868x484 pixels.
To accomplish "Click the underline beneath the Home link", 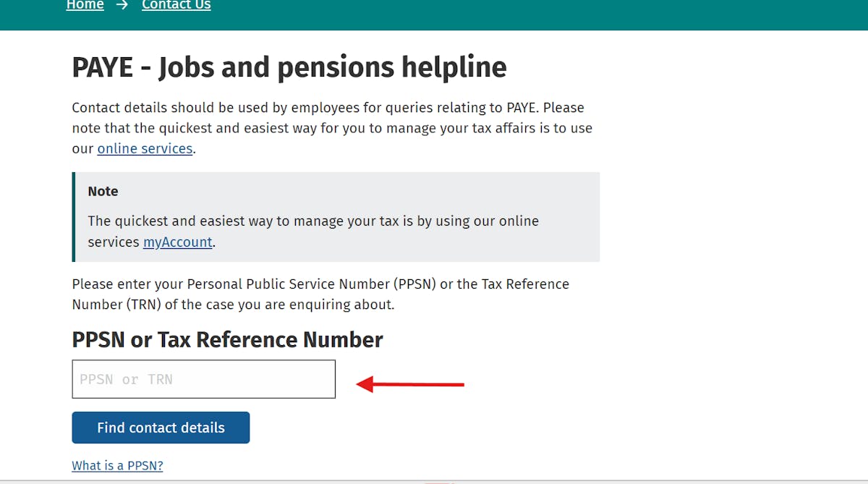I will [x=85, y=11].
